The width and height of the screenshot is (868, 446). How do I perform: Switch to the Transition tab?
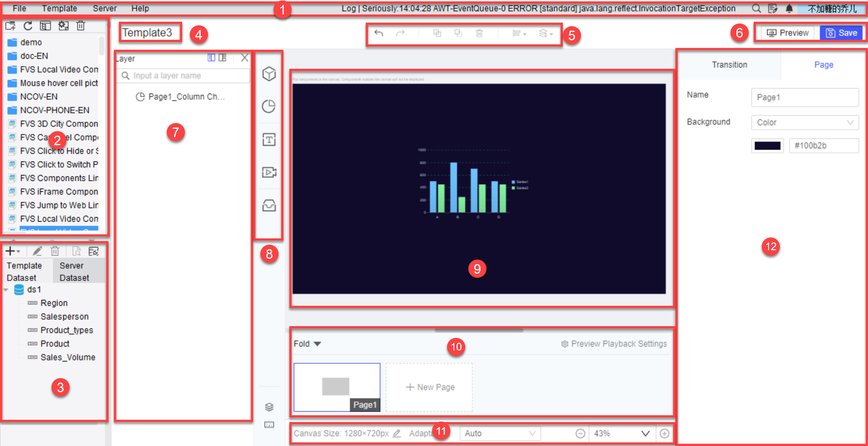coord(729,65)
